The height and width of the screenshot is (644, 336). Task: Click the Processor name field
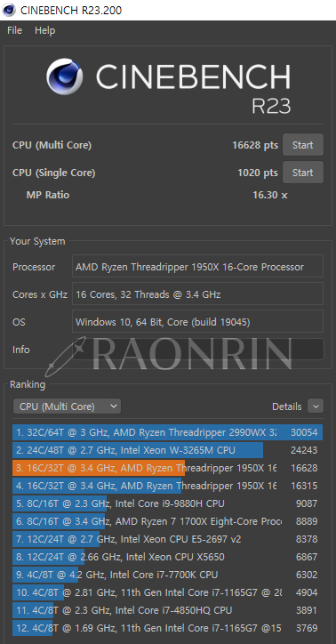pyautogui.click(x=197, y=267)
